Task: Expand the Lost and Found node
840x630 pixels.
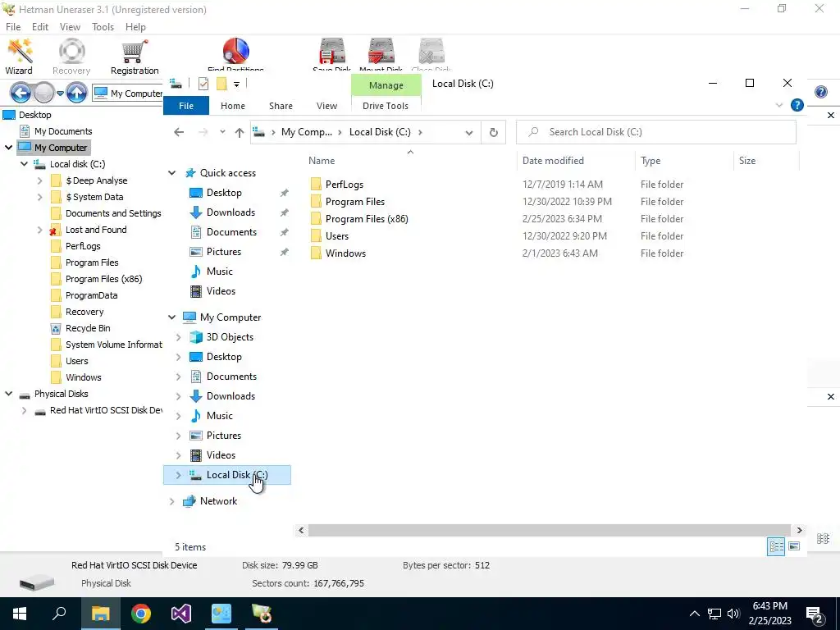Action: (x=39, y=230)
